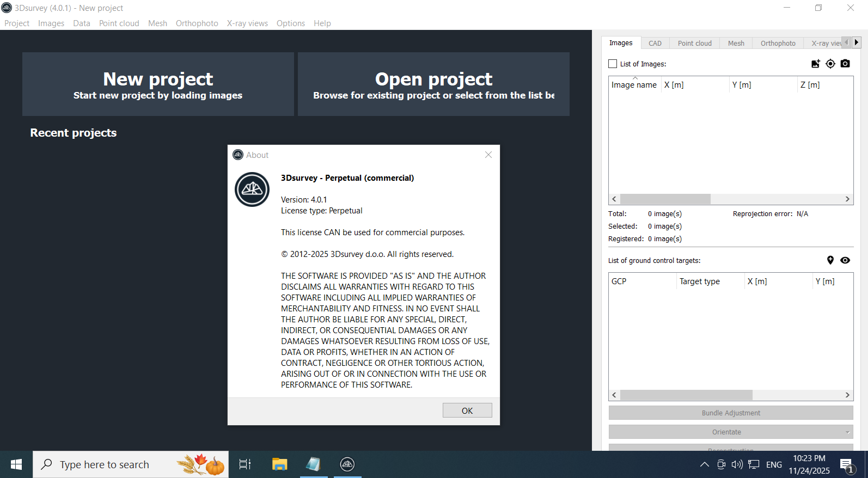Toggle ground control targets eye visibility

point(845,260)
